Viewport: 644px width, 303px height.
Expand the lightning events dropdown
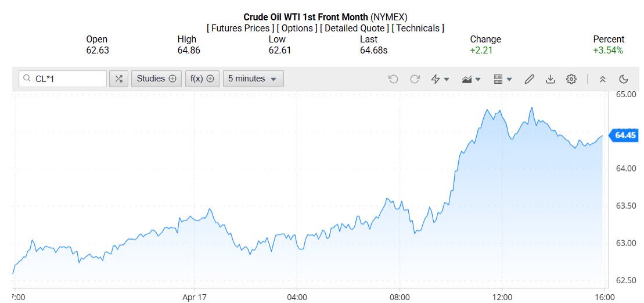click(x=440, y=79)
